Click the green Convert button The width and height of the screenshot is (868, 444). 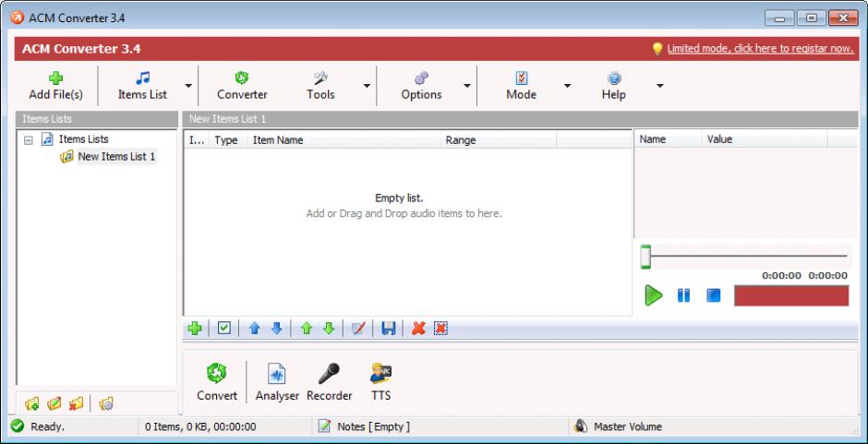click(x=216, y=382)
